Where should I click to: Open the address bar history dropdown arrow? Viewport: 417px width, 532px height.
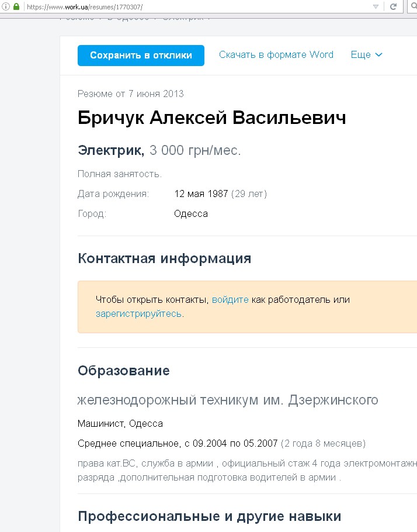[x=376, y=7]
